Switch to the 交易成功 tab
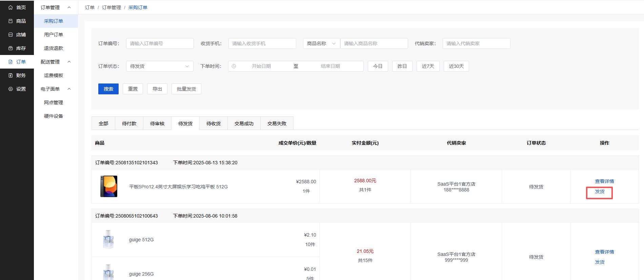 (x=244, y=124)
